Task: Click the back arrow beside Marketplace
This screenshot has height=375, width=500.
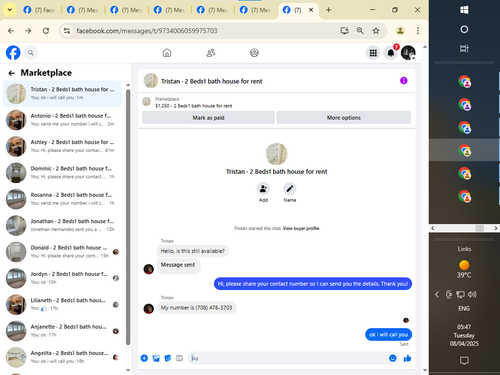Action: pyautogui.click(x=12, y=73)
